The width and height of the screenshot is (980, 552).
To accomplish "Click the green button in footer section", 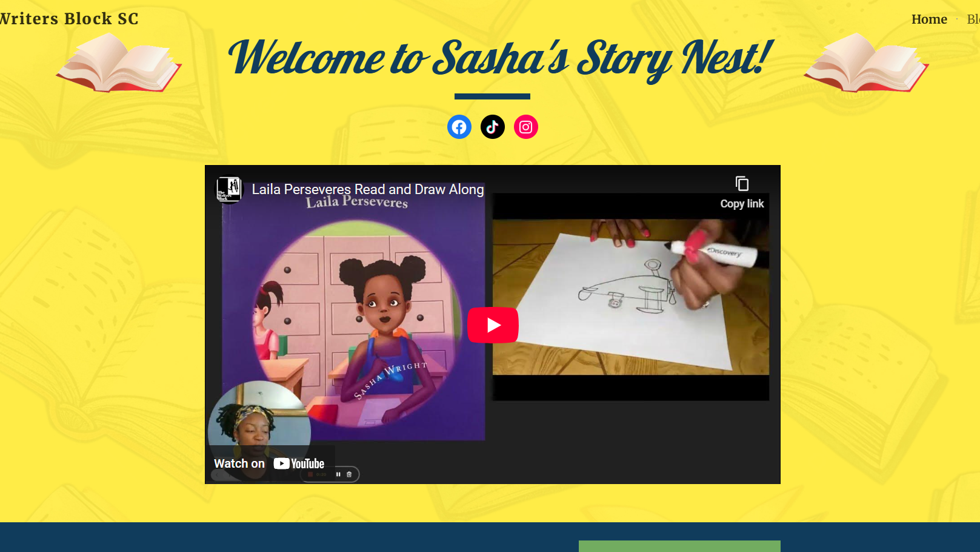I will tap(679, 546).
